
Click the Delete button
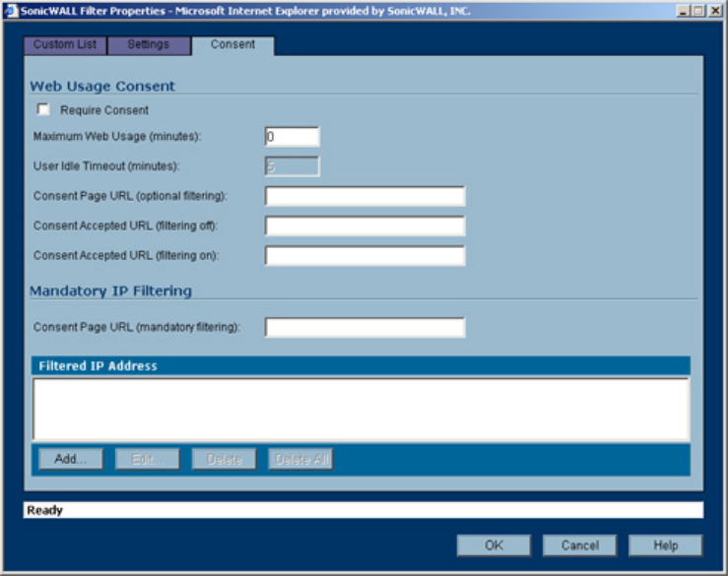click(x=224, y=459)
